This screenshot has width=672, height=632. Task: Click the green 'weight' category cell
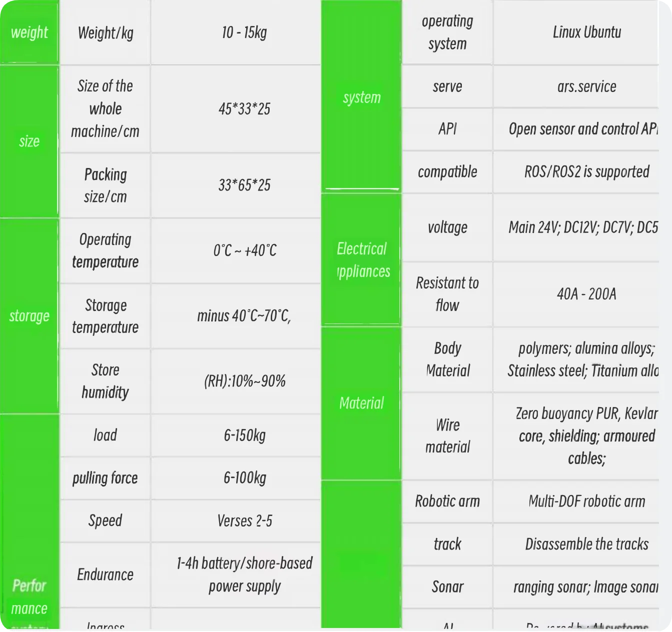coord(30,32)
